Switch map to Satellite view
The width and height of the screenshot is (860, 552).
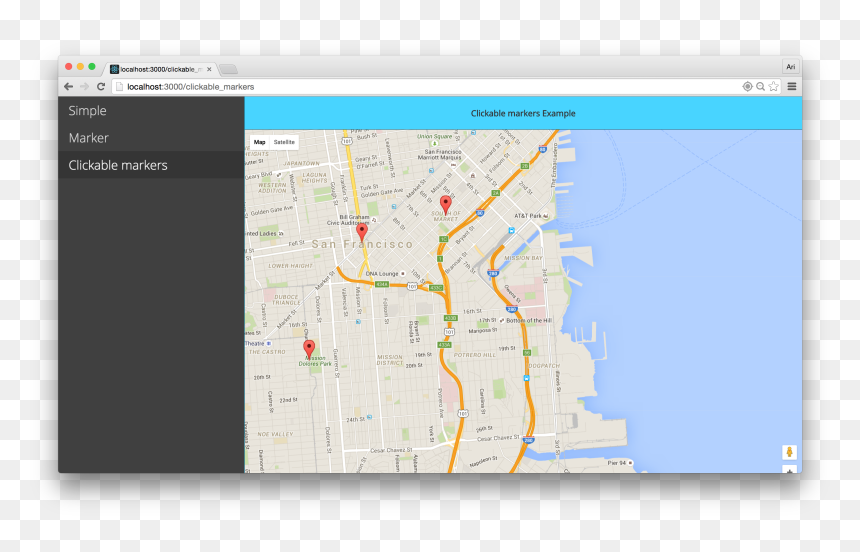(284, 142)
